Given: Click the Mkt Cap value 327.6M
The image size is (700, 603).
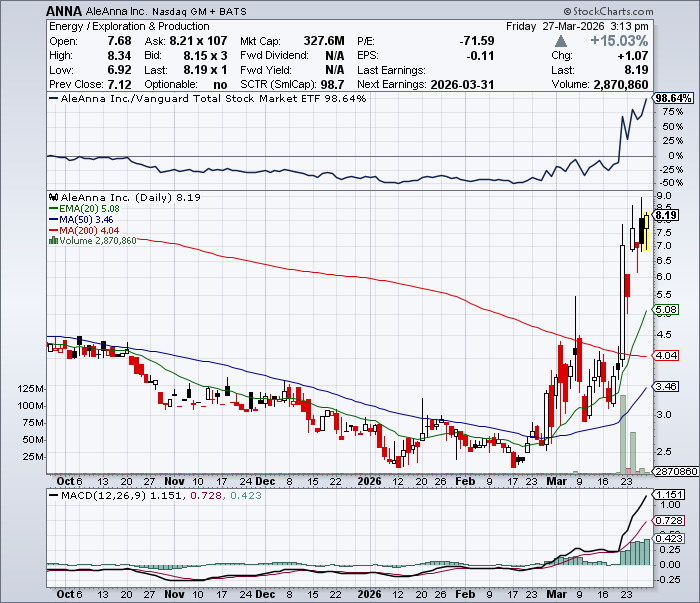Looking at the screenshot, I should 324,41.
